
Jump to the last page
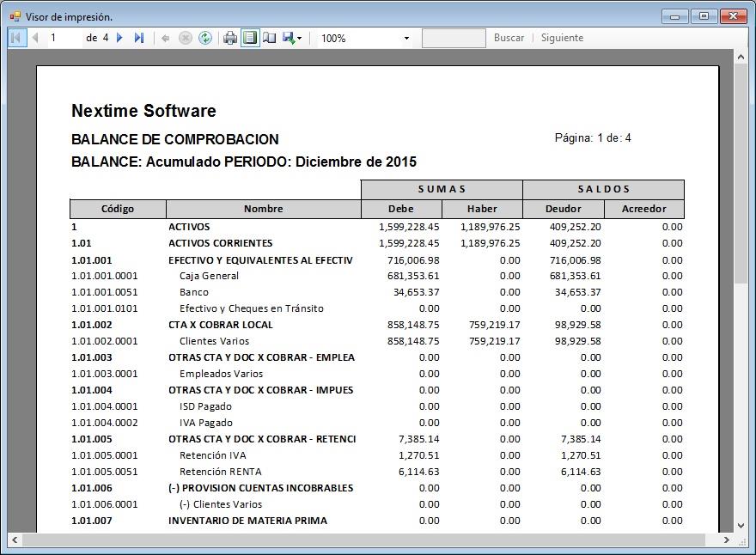point(139,38)
